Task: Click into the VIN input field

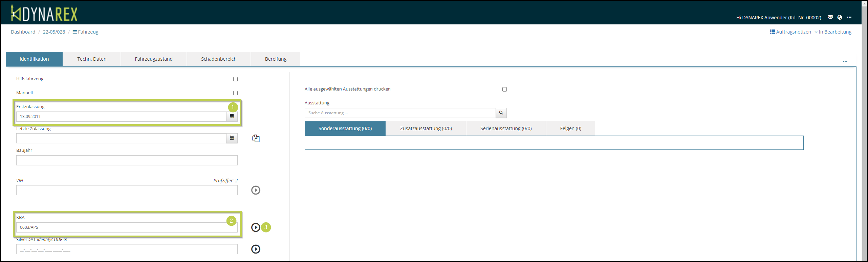Action: (x=127, y=190)
